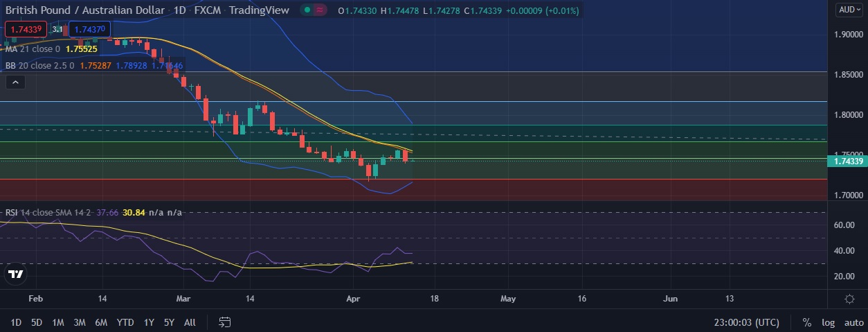Select the 3M time range
Screen dimensions: 868x332
click(80, 322)
